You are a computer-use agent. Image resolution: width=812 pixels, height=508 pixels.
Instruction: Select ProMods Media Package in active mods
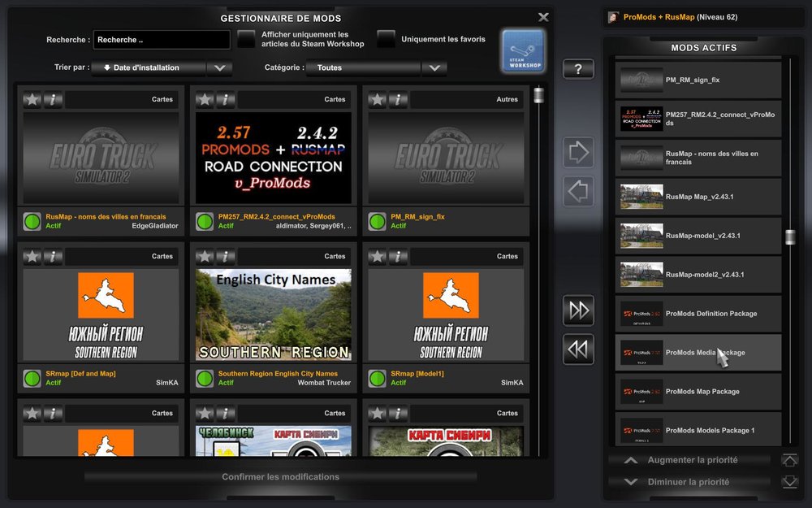pyautogui.click(x=698, y=353)
